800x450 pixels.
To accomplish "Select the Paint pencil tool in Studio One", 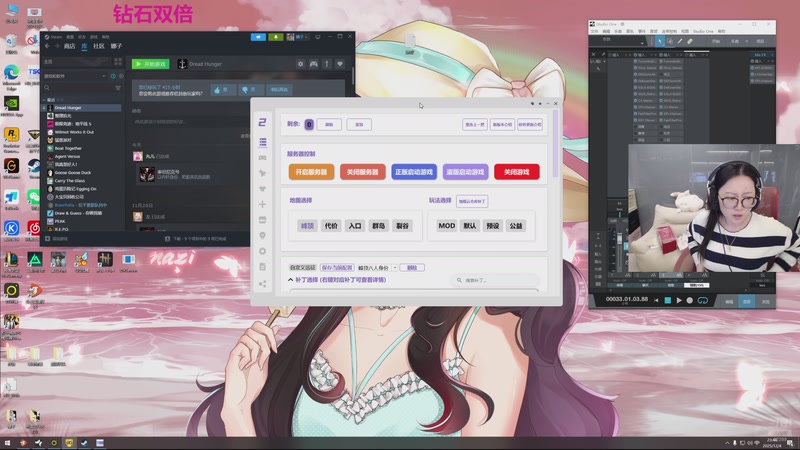I will [x=680, y=41].
